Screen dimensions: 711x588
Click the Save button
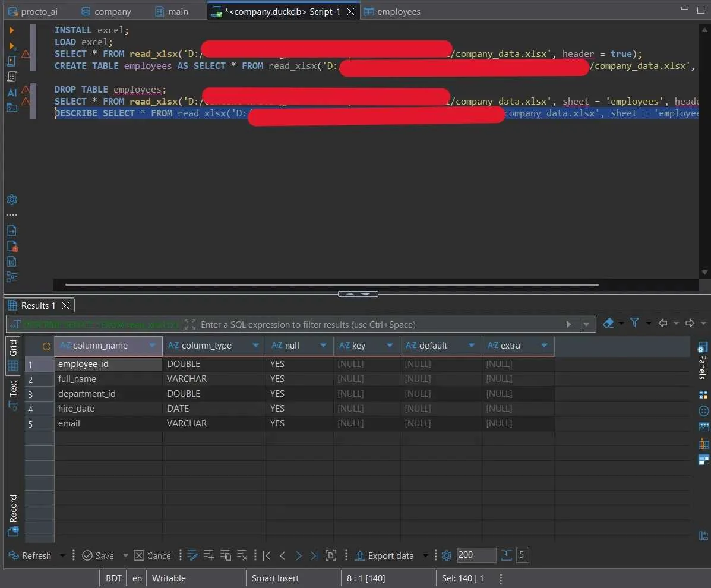pos(98,555)
